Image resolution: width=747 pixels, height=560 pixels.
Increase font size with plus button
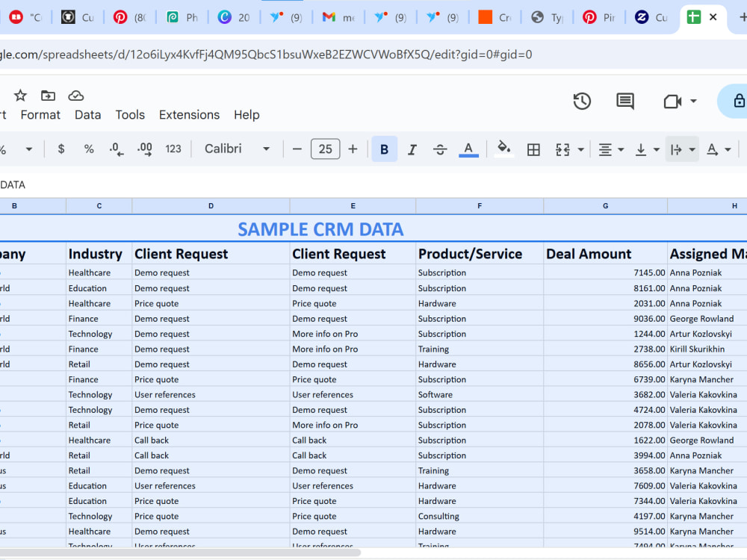[x=353, y=149]
